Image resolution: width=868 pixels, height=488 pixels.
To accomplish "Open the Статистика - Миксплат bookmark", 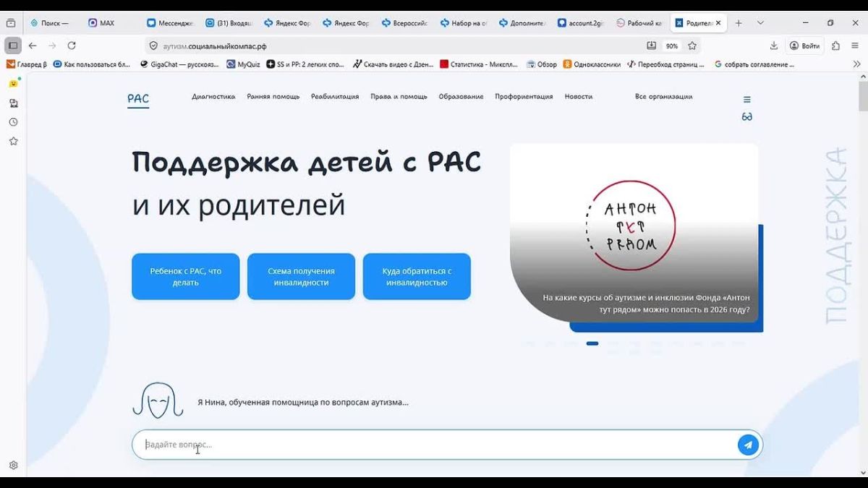I will pos(479,64).
